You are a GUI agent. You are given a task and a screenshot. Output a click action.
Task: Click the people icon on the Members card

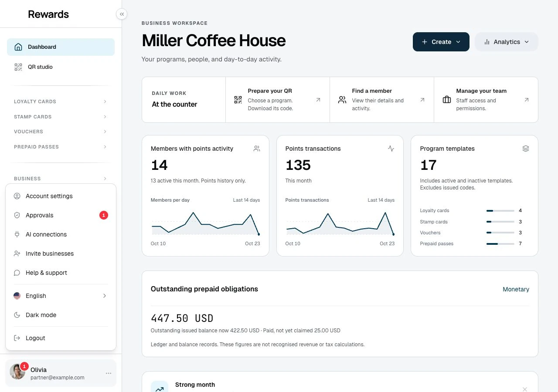click(257, 149)
